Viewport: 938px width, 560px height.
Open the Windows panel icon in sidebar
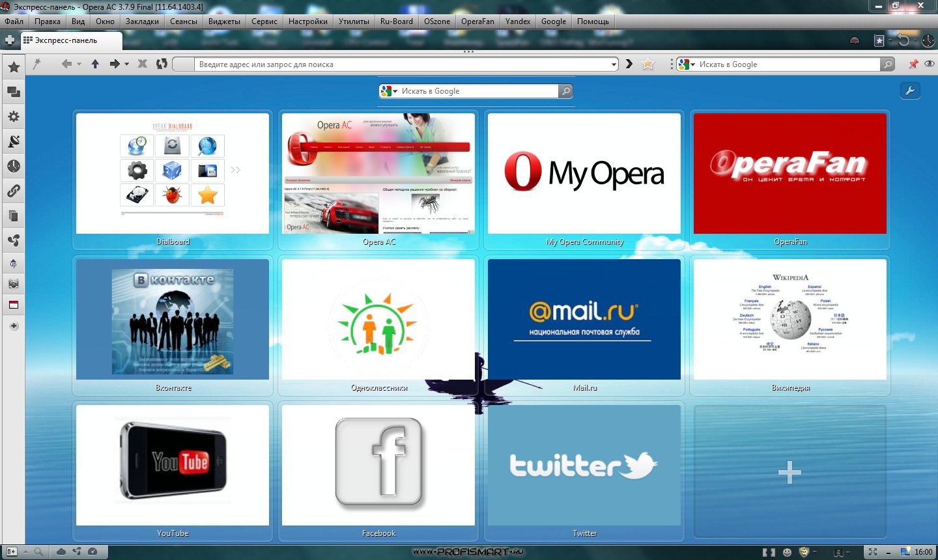(x=14, y=92)
